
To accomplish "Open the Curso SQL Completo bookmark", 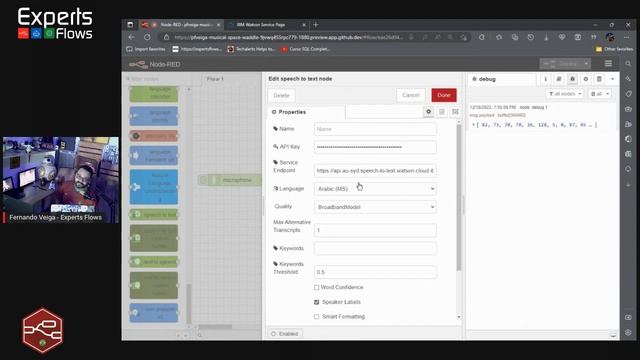I will [x=306, y=49].
